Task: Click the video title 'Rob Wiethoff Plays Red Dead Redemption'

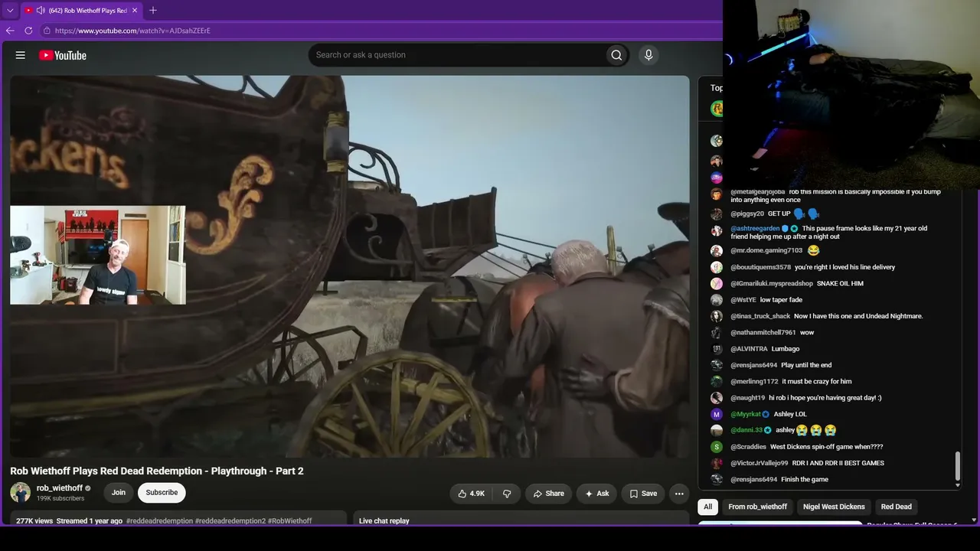Action: [157, 471]
